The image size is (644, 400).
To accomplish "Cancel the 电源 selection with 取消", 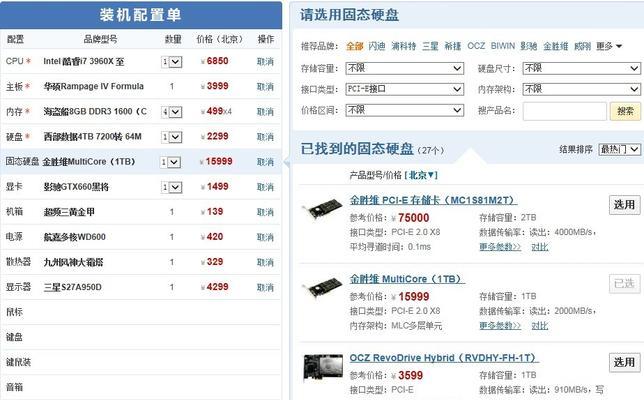I will click(x=265, y=237).
